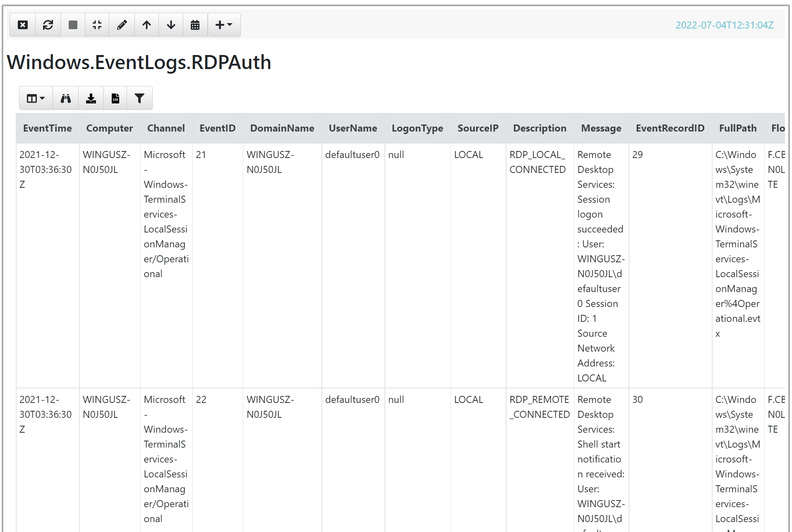
Task: Select the SourceIP LOCAL cell in first row
Action: coord(478,265)
